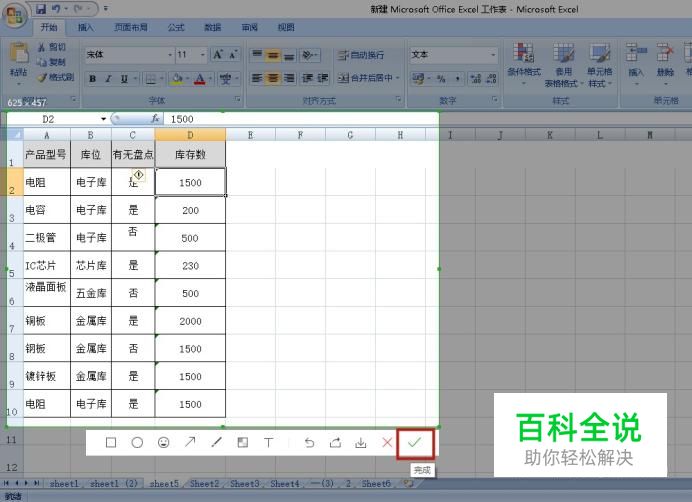Click the insert function fx icon
This screenshot has height=502, width=692.
[155, 119]
